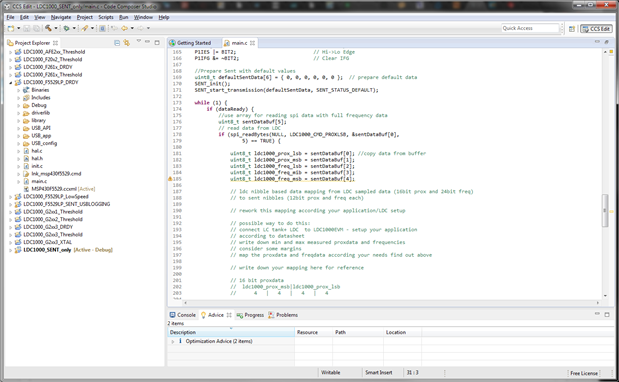Open the Scripts menu
The image size is (619, 382).
point(106,17)
